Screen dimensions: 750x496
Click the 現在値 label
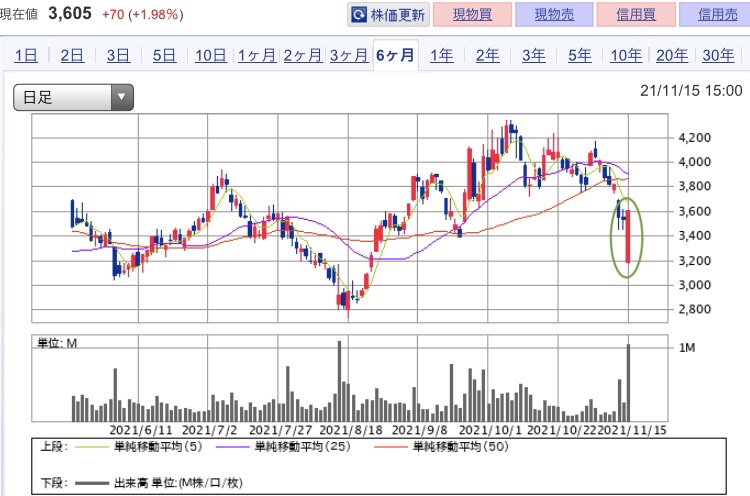click(x=19, y=14)
